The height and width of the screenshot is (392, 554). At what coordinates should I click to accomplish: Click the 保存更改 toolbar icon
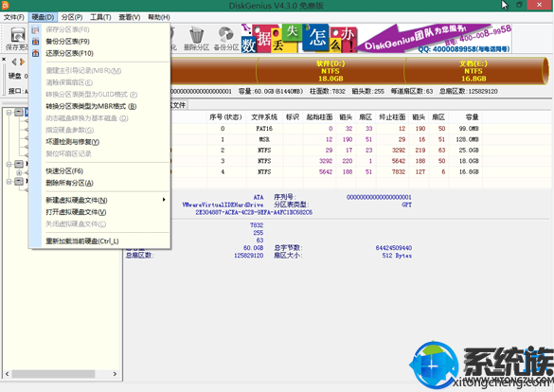point(18,35)
